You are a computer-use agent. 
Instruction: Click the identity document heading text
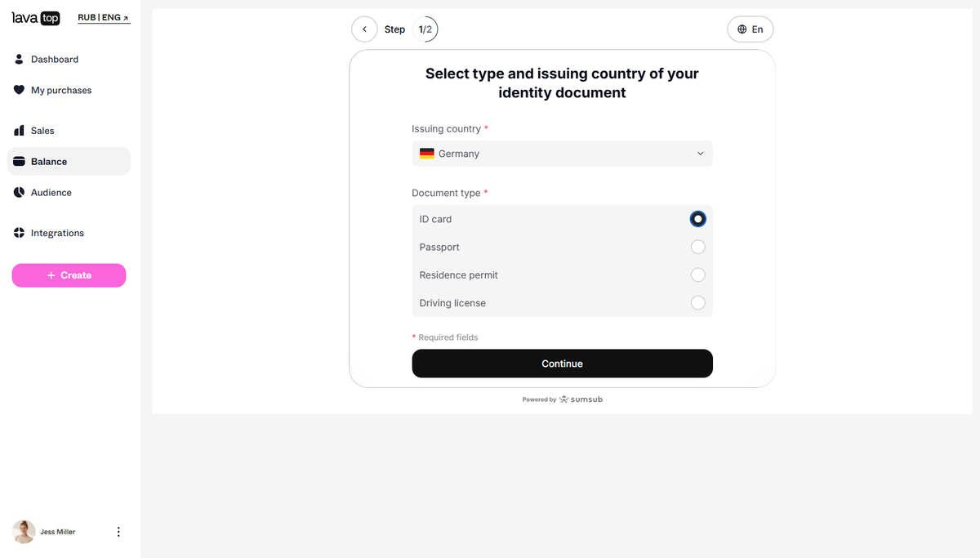click(562, 83)
